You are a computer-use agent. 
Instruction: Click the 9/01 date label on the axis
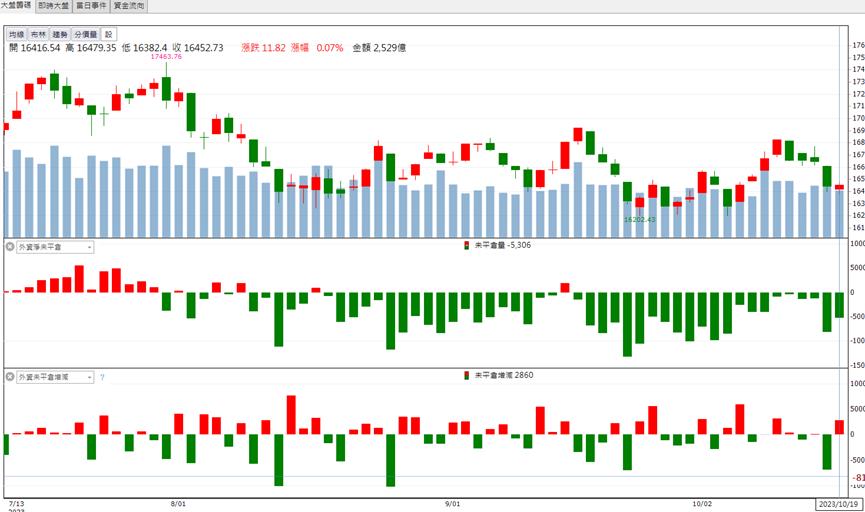(452, 504)
